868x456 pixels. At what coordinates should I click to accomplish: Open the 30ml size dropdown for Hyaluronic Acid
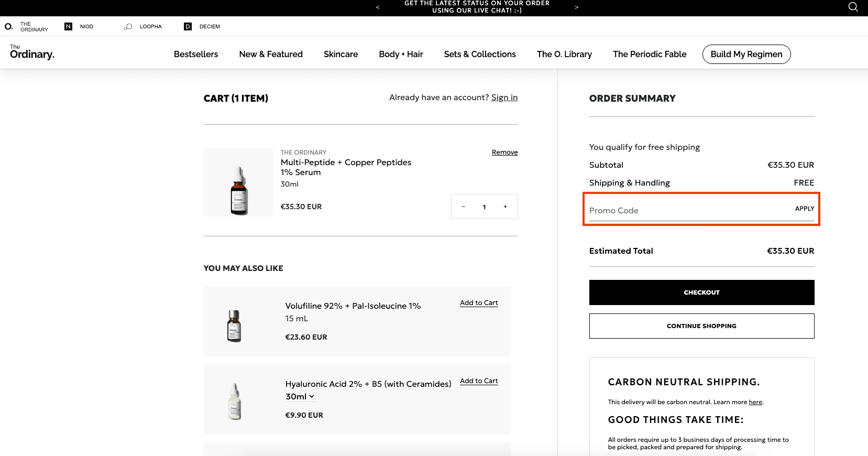tap(300, 397)
